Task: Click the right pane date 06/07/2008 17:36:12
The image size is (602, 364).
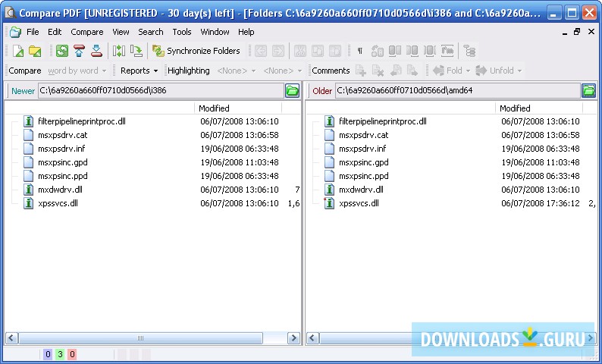Action: click(541, 203)
